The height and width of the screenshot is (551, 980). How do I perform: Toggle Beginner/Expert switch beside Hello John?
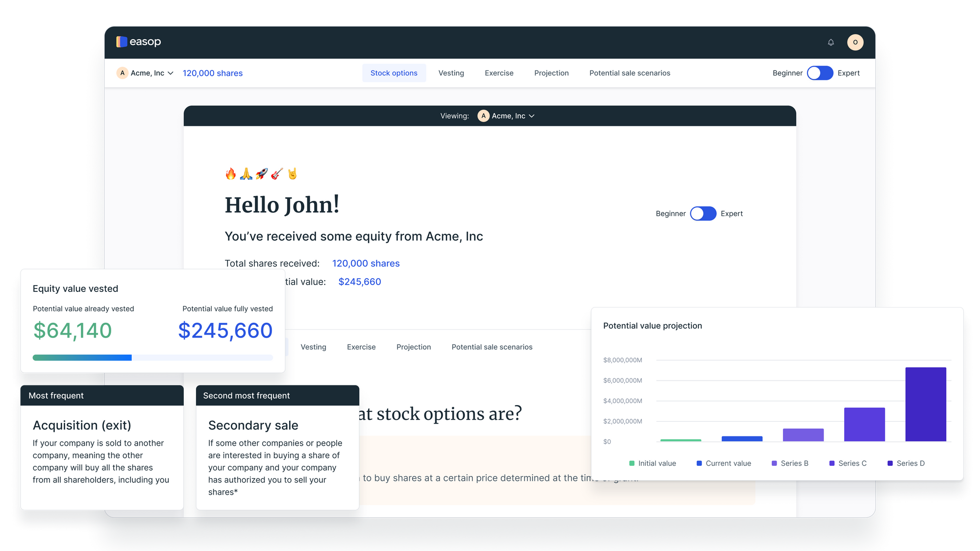(703, 214)
